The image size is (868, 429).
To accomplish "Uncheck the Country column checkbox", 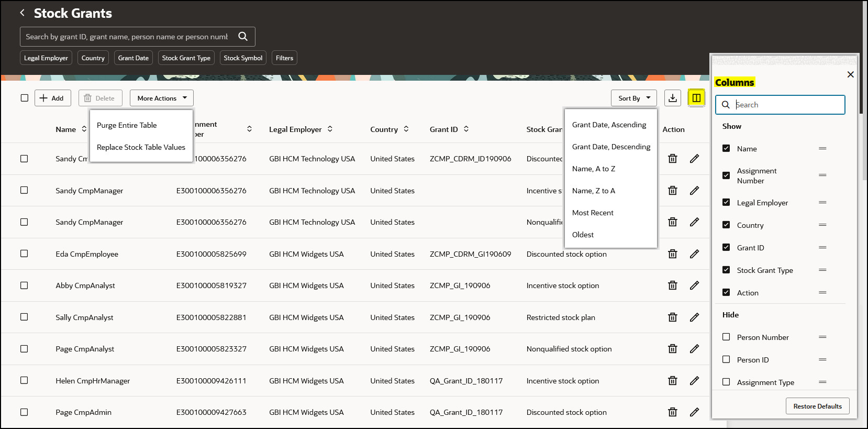I will 726,225.
